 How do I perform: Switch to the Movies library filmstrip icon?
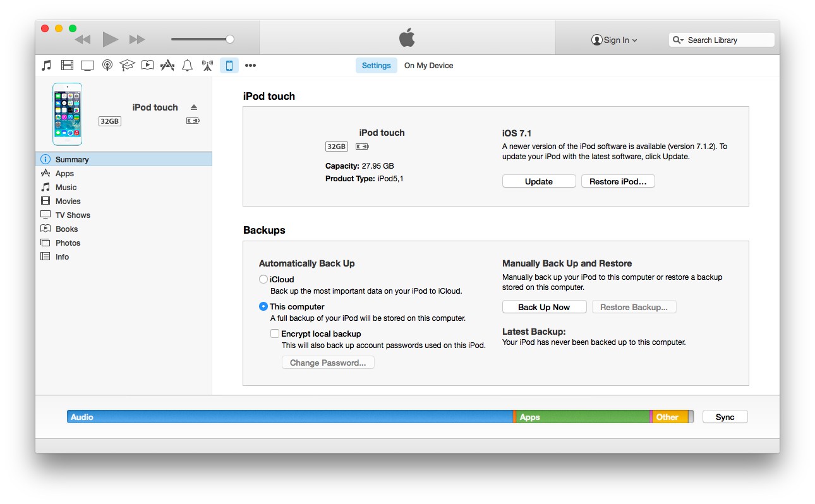[67, 65]
